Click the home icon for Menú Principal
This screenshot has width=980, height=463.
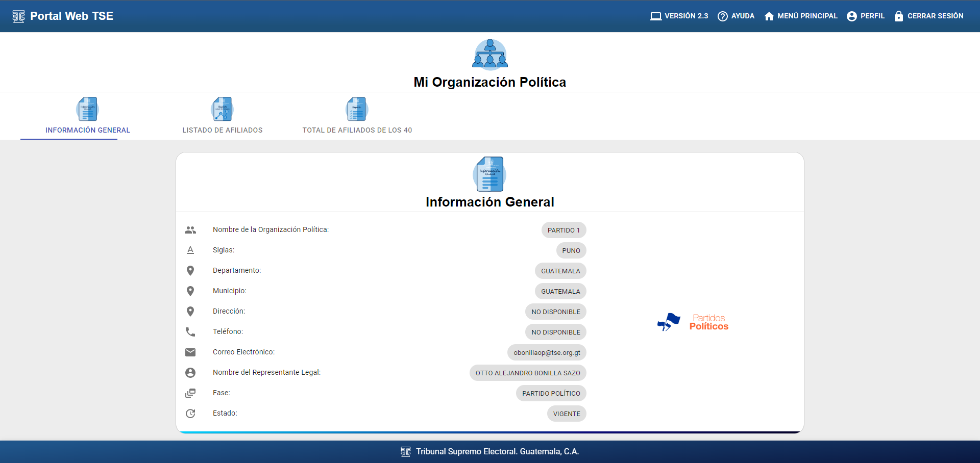[x=769, y=16]
